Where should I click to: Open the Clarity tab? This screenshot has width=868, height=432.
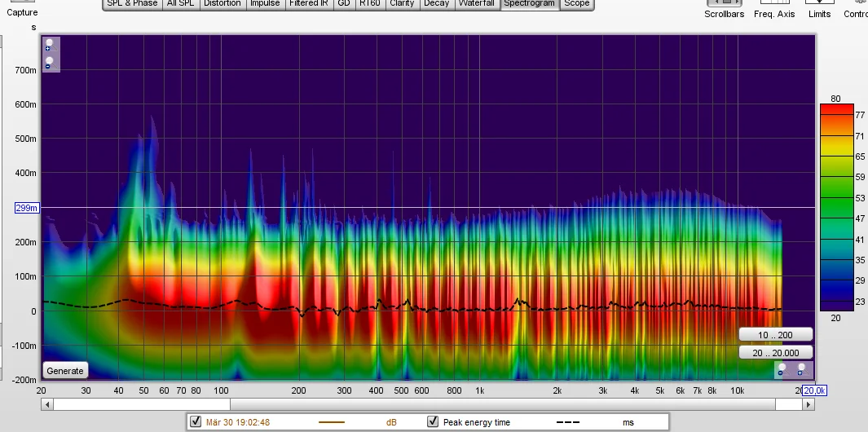coord(402,4)
